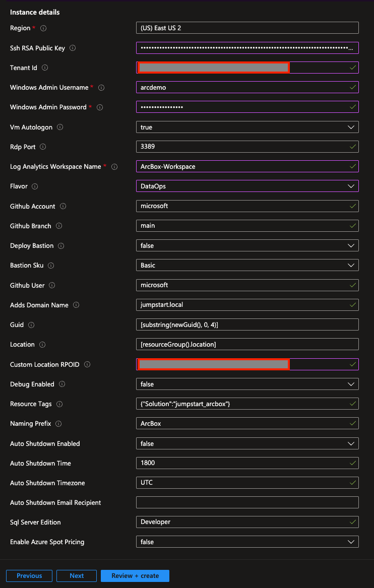Open info icon for Log Analytics Workspace Name
Viewport: 374px width, 588px height.
114,166
